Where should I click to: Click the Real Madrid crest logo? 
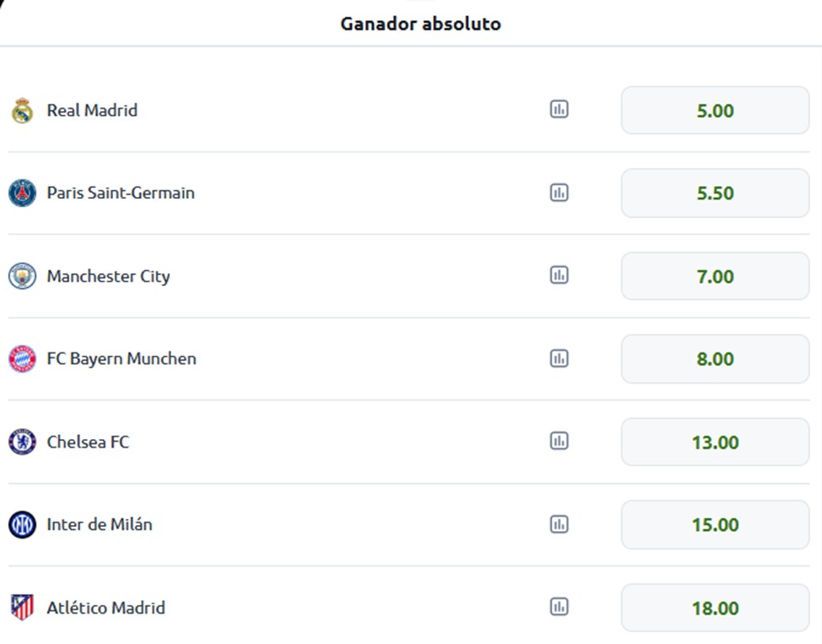tap(22, 110)
